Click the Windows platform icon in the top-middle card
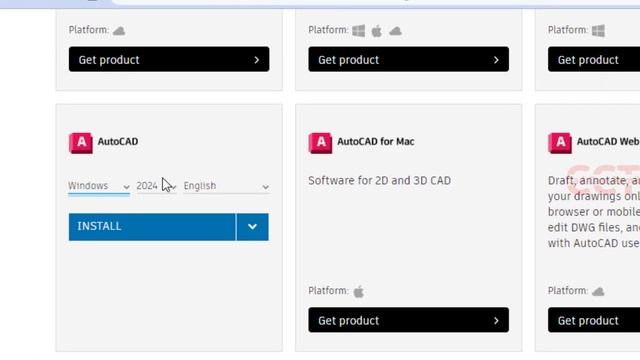This screenshot has width=640, height=360. (359, 31)
